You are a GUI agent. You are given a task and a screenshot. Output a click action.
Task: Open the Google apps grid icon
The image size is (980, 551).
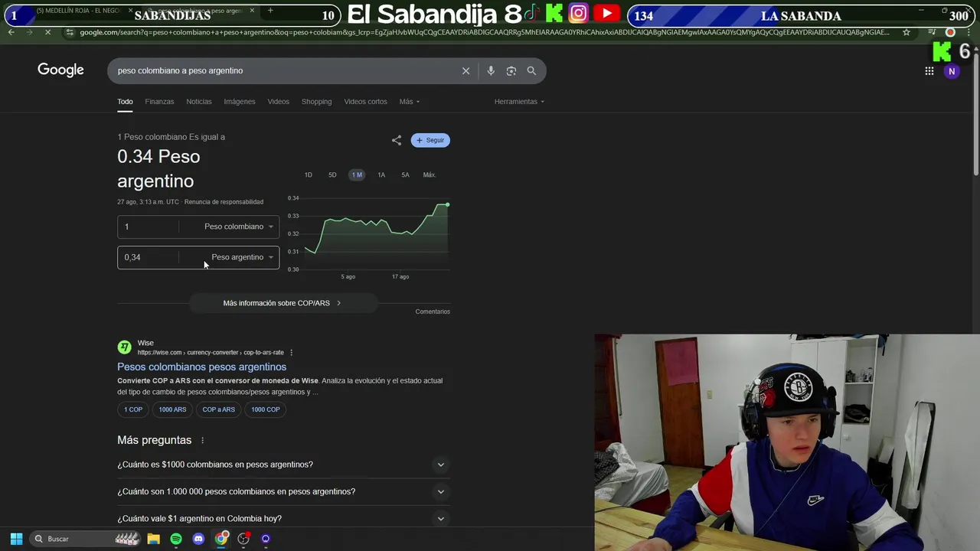[x=929, y=71]
